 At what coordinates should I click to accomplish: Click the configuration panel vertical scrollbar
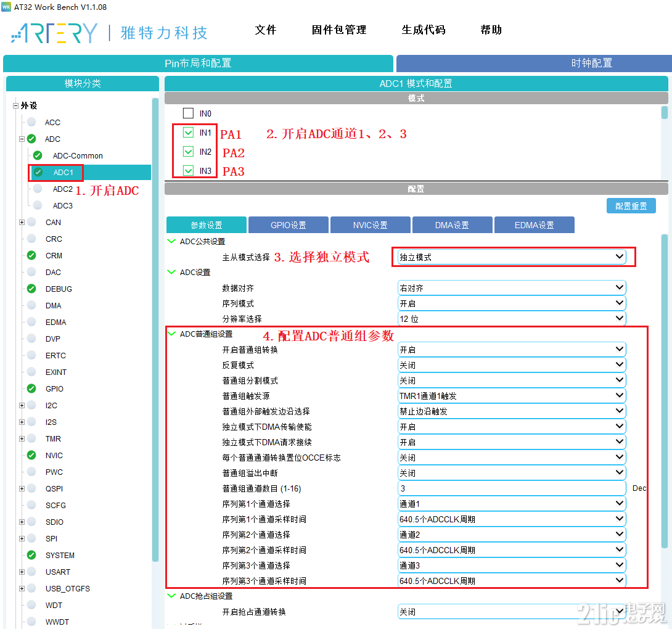point(664,390)
